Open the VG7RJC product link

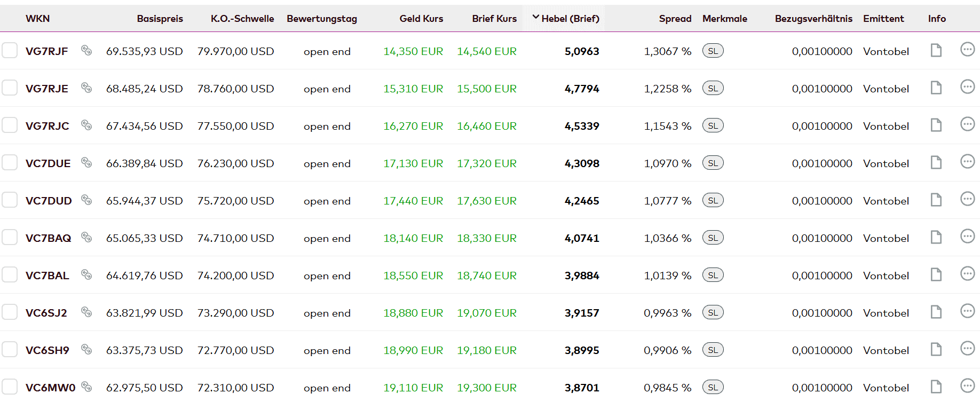click(48, 126)
